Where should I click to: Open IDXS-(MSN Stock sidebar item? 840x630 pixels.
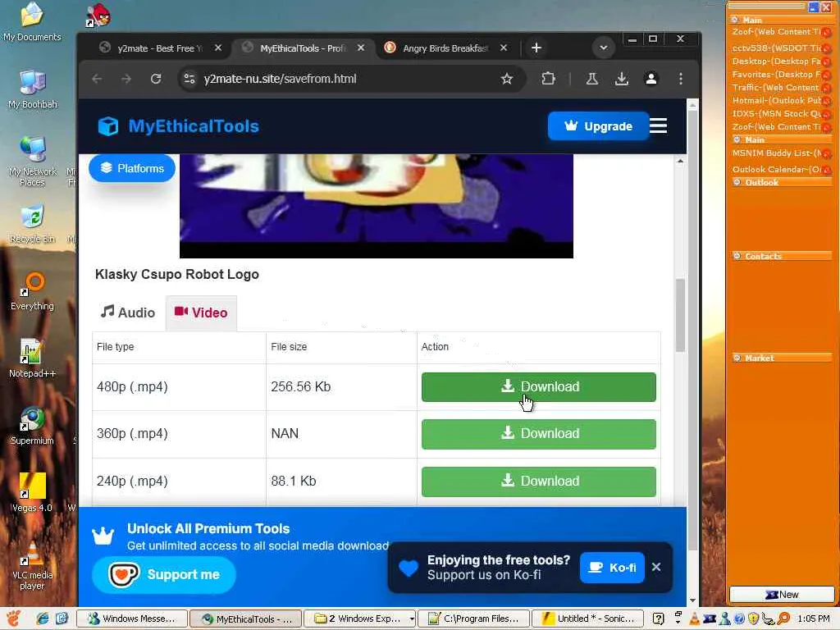(777, 113)
